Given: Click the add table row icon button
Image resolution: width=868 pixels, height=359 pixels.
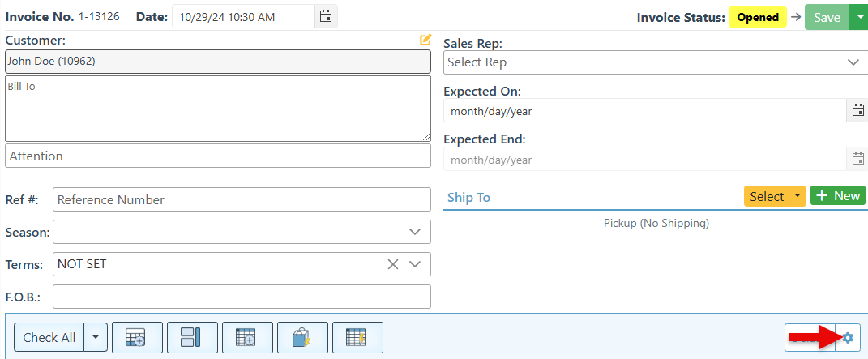Looking at the screenshot, I should click(x=137, y=337).
